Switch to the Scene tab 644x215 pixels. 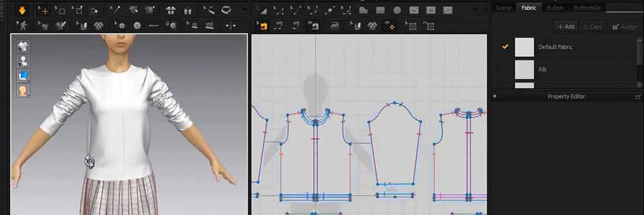click(503, 8)
